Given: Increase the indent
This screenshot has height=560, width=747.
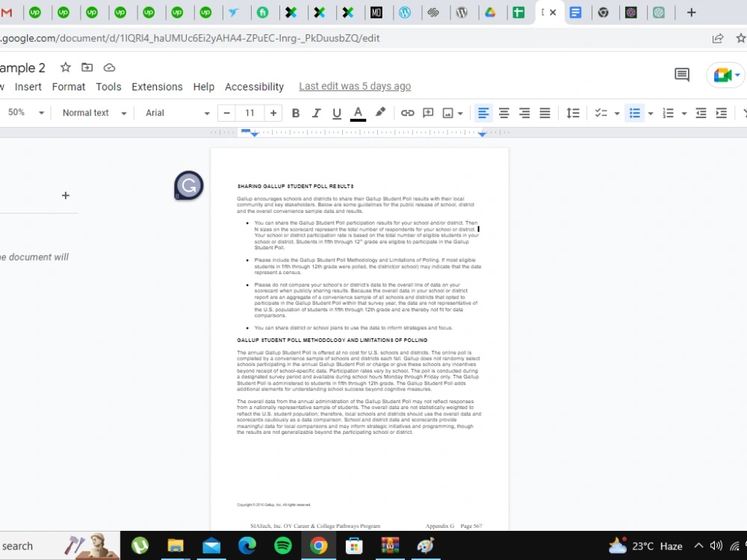Looking at the screenshot, I should (x=722, y=113).
